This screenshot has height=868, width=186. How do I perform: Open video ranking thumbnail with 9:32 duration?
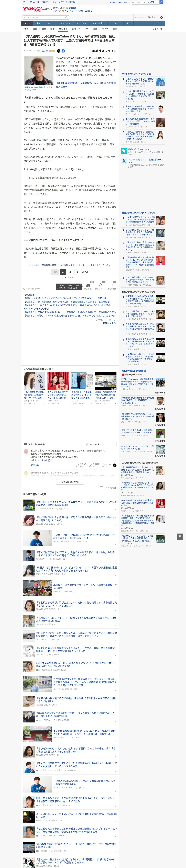coord(160,300)
